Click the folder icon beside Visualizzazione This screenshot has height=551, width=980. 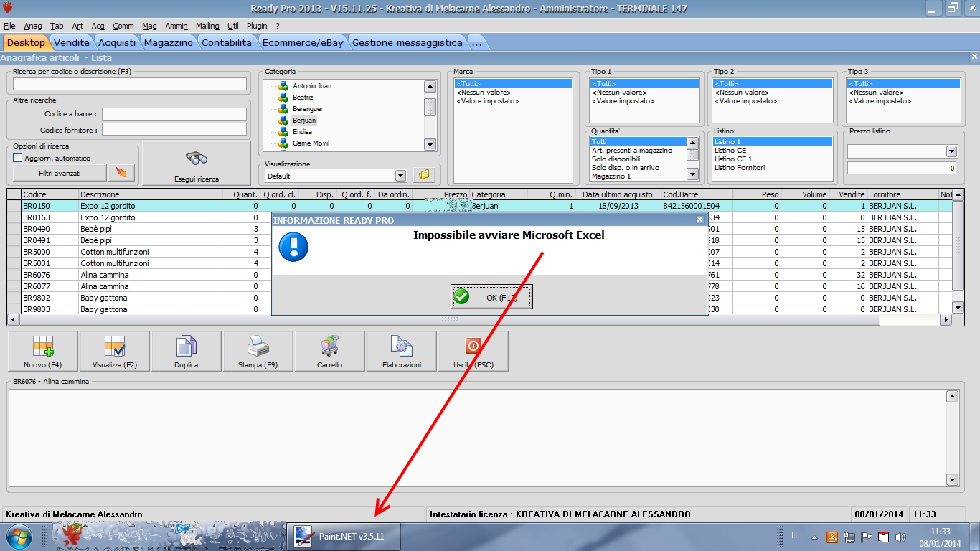pos(424,175)
